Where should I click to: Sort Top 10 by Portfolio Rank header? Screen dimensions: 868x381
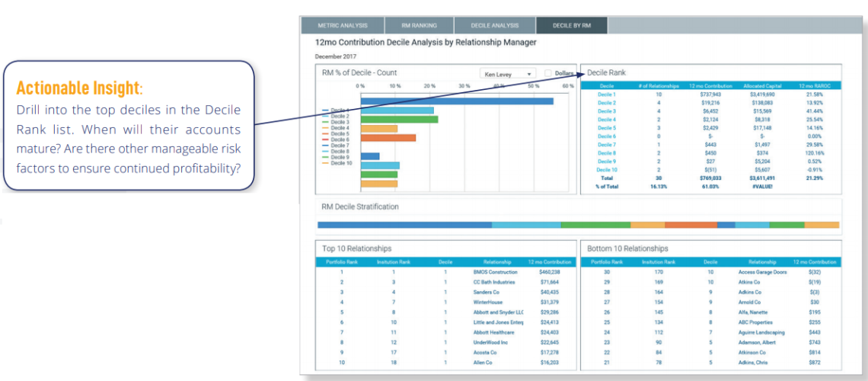[342, 261]
